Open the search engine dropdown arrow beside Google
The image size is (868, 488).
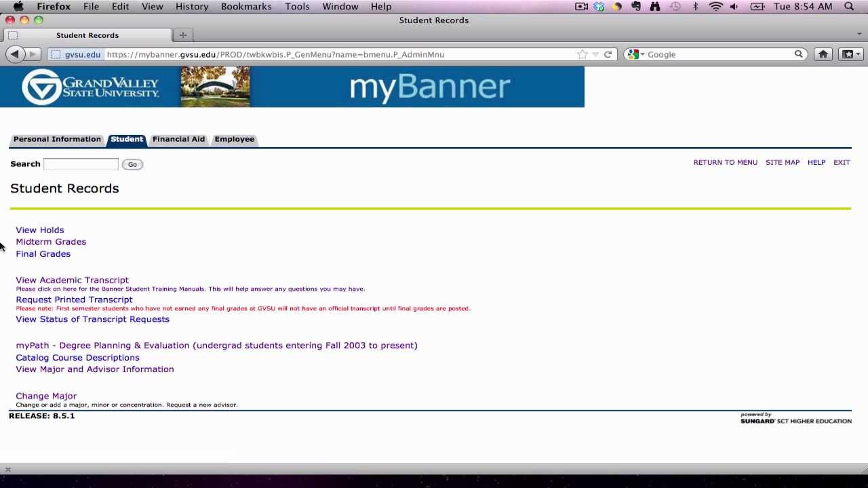pyautogui.click(x=642, y=54)
